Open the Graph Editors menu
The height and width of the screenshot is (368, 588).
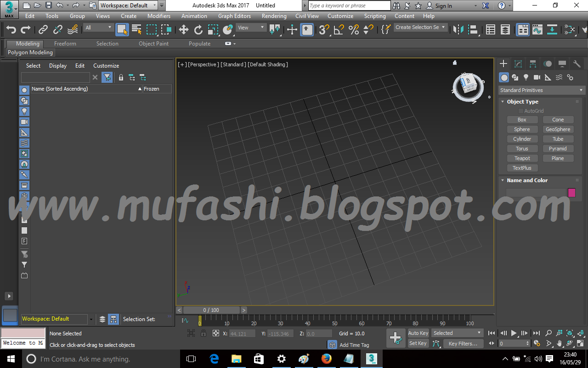(234, 16)
